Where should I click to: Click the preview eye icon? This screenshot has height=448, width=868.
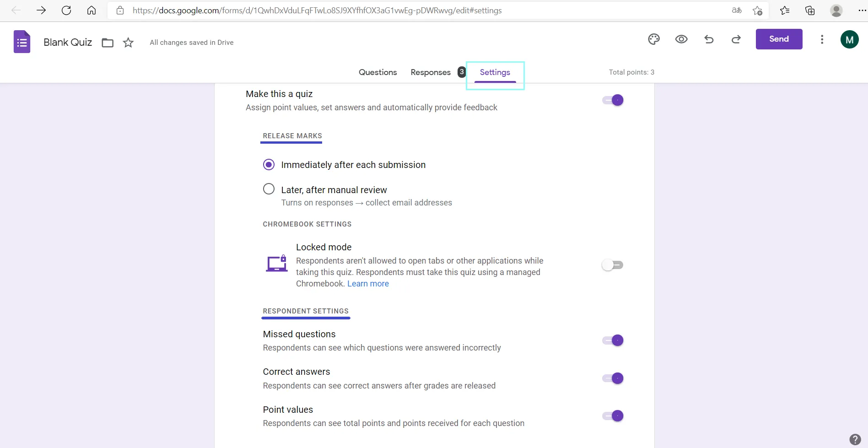(x=681, y=39)
